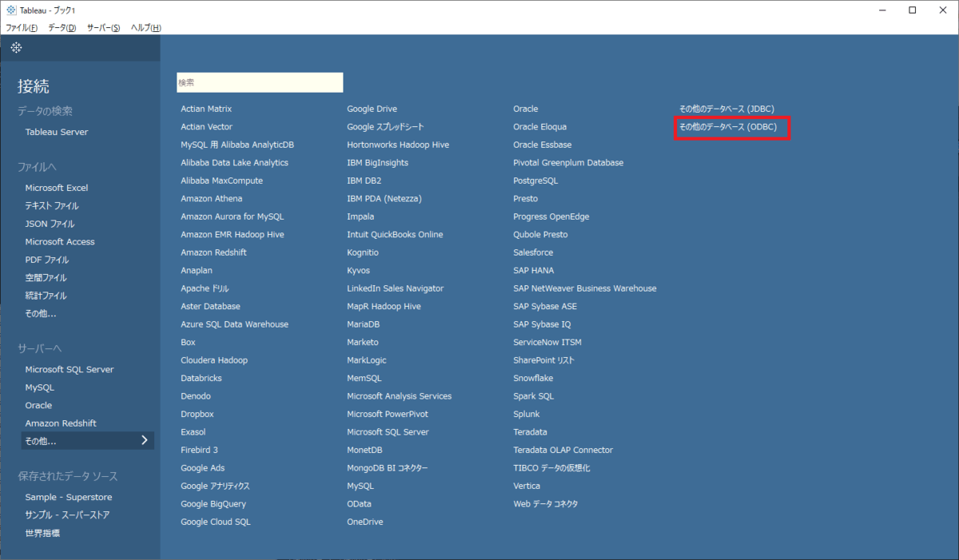Select MySQL 用 Alibaba AnalyticDB connector
This screenshot has height=560, width=959.
click(x=237, y=145)
